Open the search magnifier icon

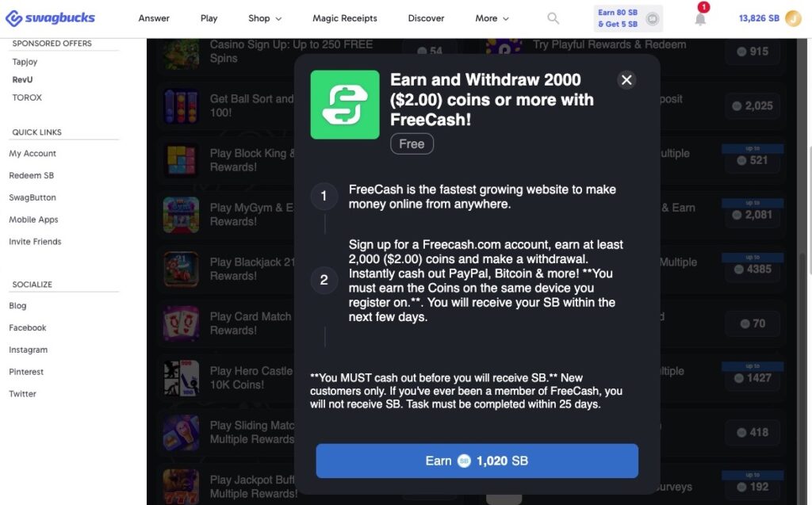pos(553,18)
